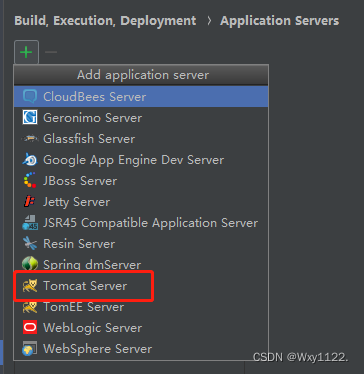Screen dimensions: 364x374
Task: Open Build, Execution, Deployment breadcrumb
Action: coord(105,21)
